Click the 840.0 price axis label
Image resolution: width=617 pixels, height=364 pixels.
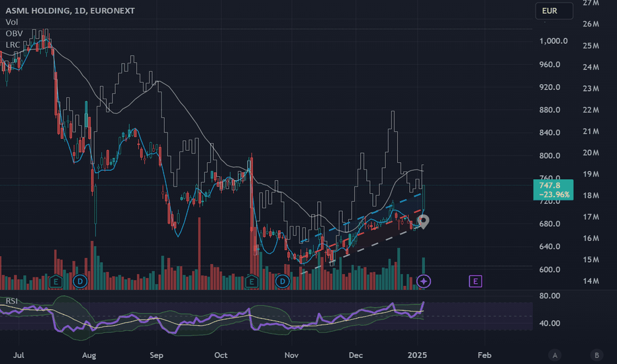click(x=549, y=132)
